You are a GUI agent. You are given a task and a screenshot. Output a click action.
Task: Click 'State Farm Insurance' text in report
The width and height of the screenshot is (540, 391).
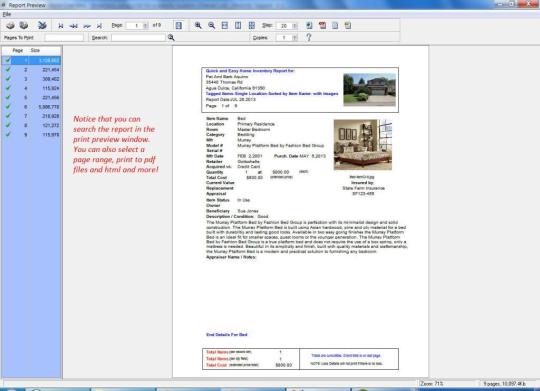[363, 188]
